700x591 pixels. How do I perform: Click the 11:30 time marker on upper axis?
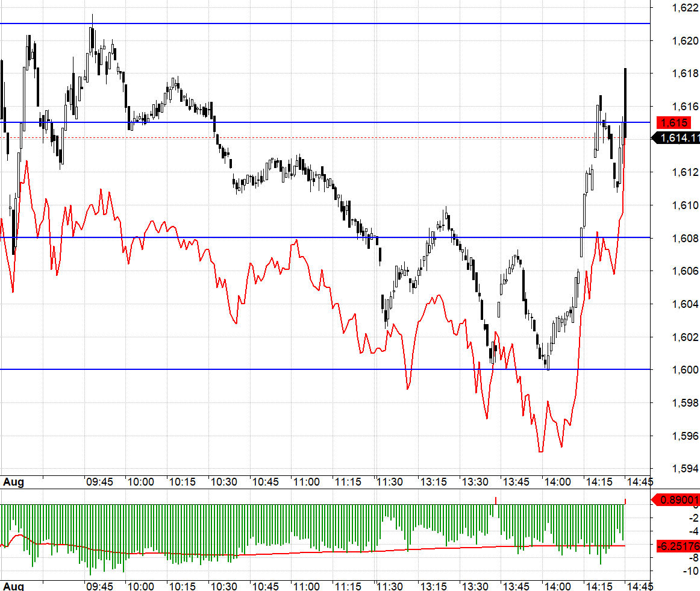389,482
